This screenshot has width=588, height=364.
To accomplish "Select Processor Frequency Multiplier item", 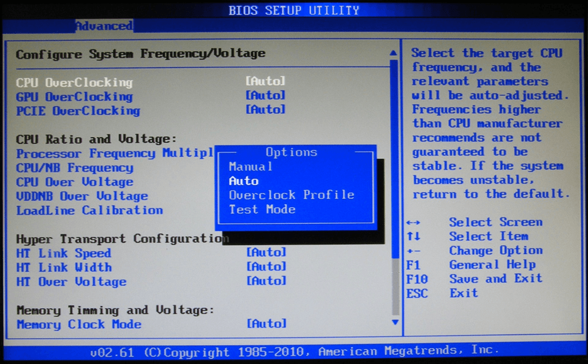I will (x=115, y=153).
